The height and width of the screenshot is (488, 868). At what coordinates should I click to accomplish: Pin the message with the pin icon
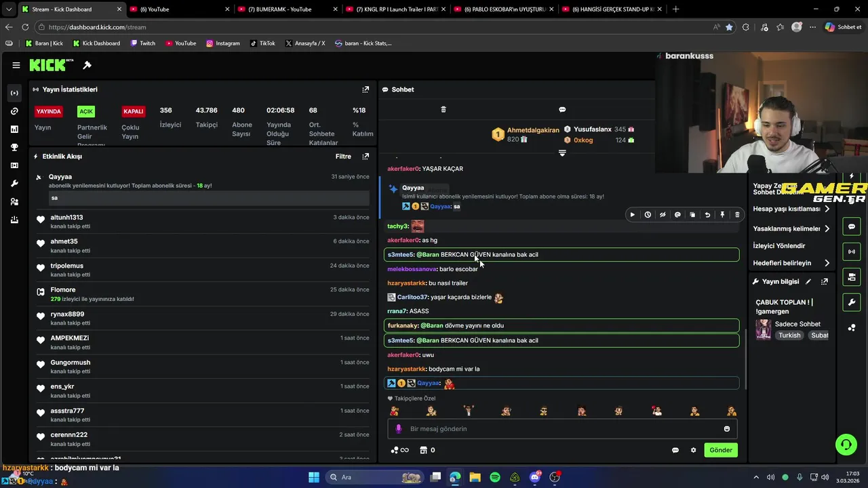(722, 215)
